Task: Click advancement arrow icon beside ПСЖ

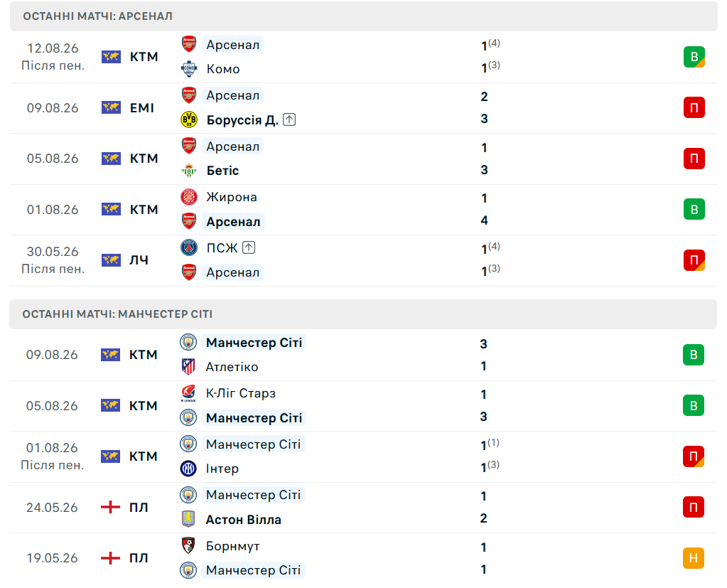Action: tap(249, 247)
